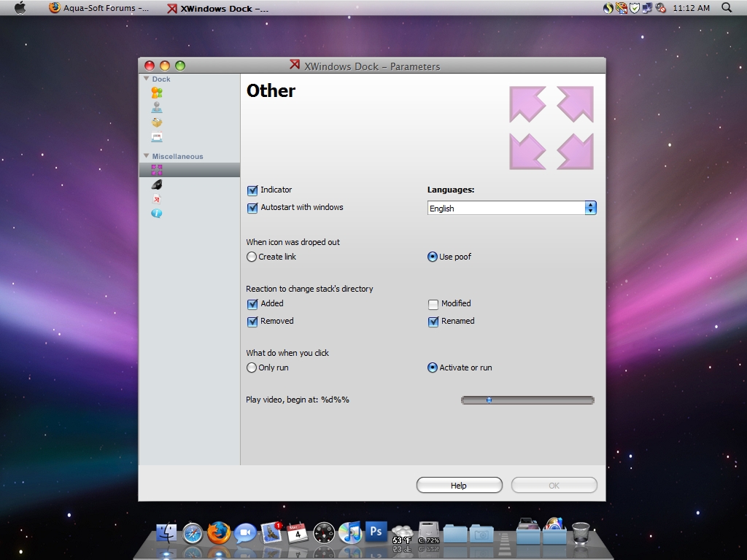Collapse the Dock section triangle
This screenshot has height=560, width=747.
146,78
